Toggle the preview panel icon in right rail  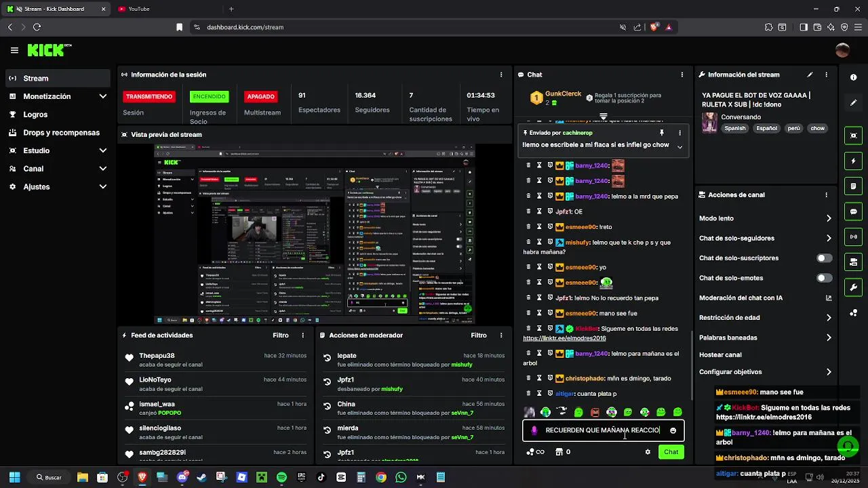pyautogui.click(x=854, y=136)
